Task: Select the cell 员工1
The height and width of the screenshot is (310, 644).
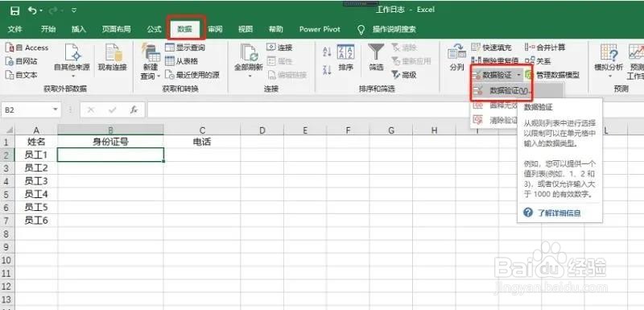Action: pyautogui.click(x=36, y=155)
